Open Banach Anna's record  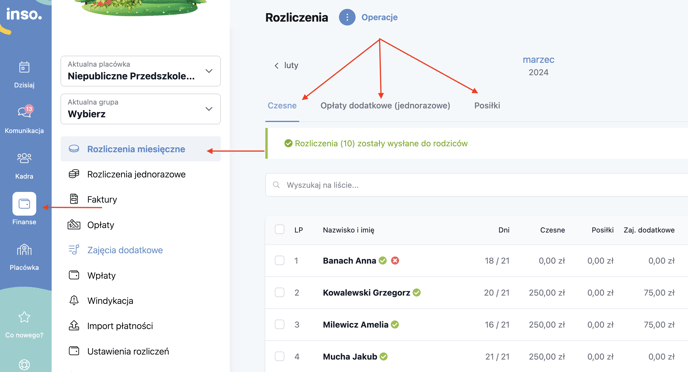(349, 261)
